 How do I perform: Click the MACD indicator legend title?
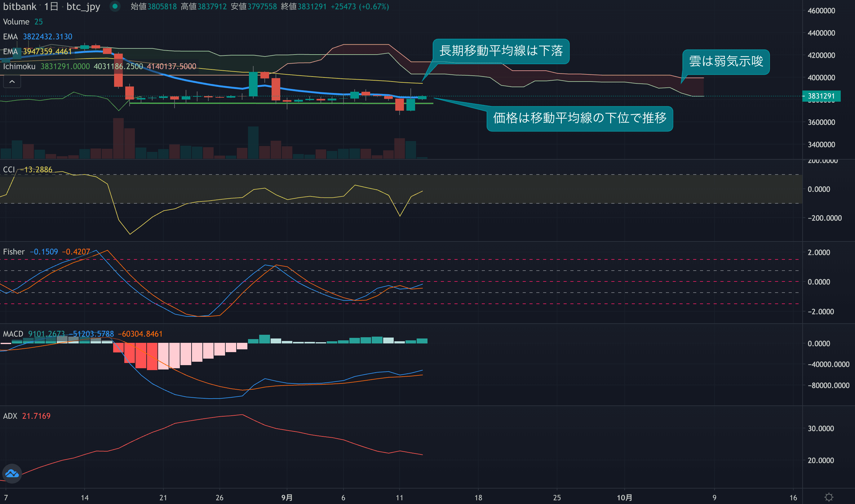coord(13,334)
